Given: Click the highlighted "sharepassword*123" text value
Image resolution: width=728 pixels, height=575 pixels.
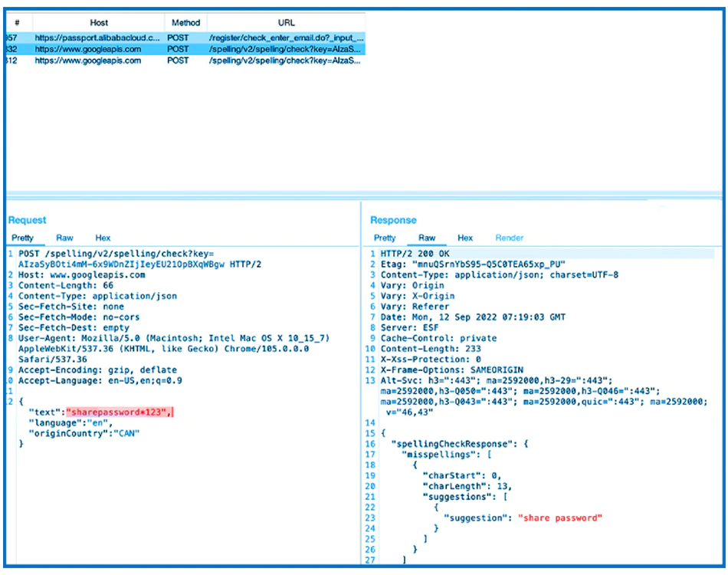Looking at the screenshot, I should pyautogui.click(x=116, y=412).
